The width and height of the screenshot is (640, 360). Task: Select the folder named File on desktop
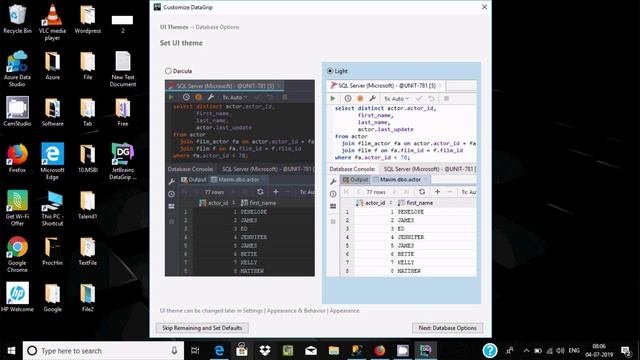pyautogui.click(x=87, y=65)
